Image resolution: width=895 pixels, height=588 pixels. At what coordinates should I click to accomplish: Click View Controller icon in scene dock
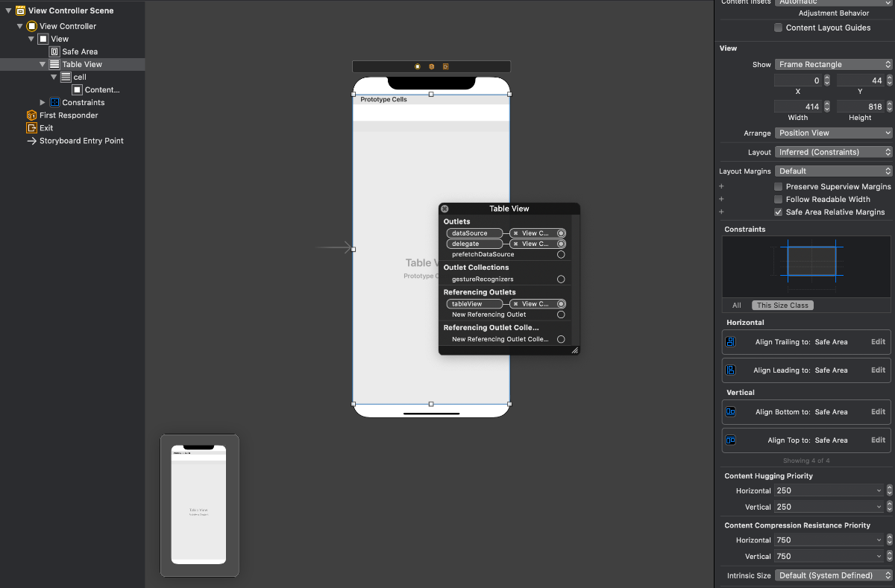click(418, 66)
